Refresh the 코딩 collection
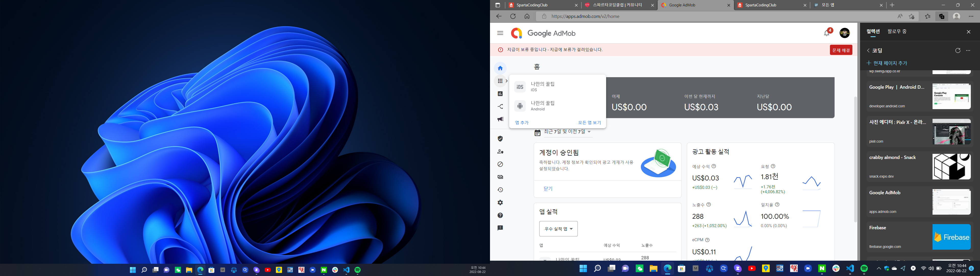This screenshot has height=276, width=980. [958, 51]
